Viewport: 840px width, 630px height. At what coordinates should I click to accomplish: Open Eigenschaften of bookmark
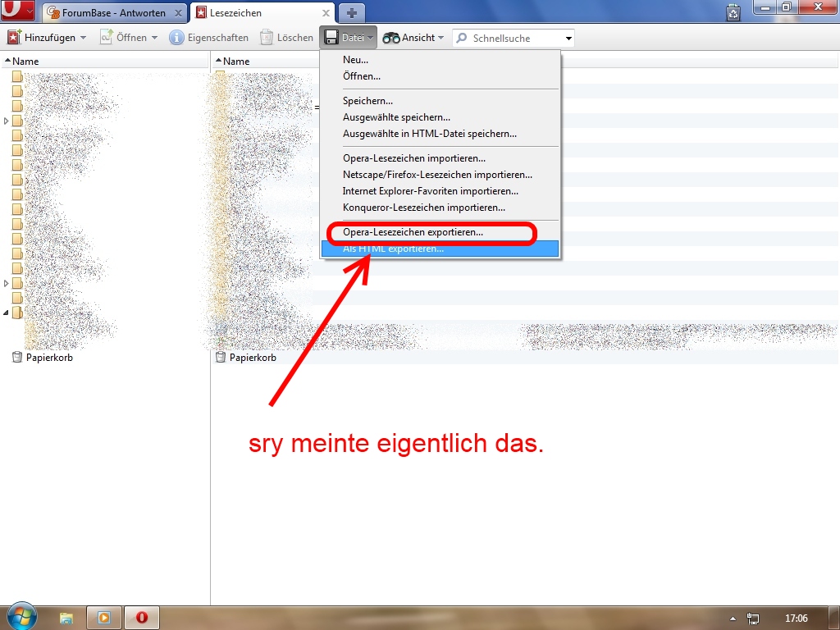(x=208, y=38)
